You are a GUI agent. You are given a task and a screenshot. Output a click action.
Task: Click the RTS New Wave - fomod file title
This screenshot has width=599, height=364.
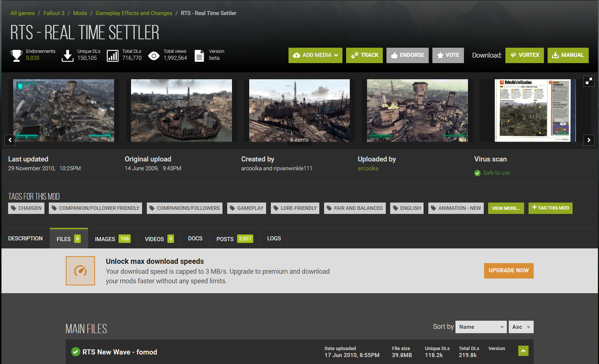[120, 352]
